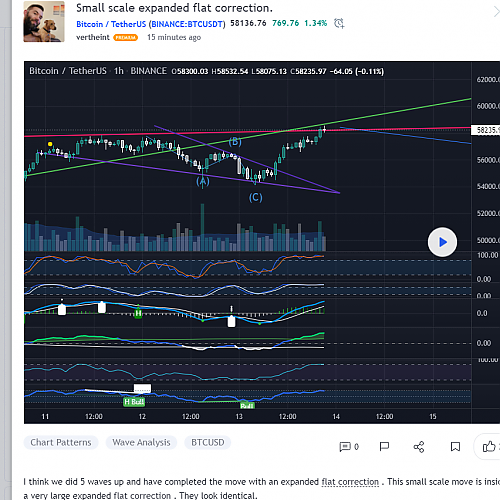The image size is (500, 500).
Task: Click the 58235 current price label
Action: [485, 130]
